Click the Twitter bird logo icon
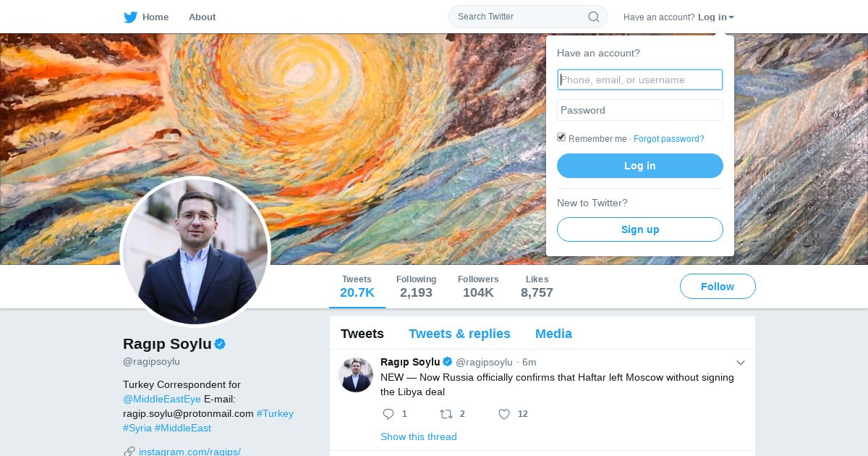This screenshot has height=456, width=868. coord(130,17)
